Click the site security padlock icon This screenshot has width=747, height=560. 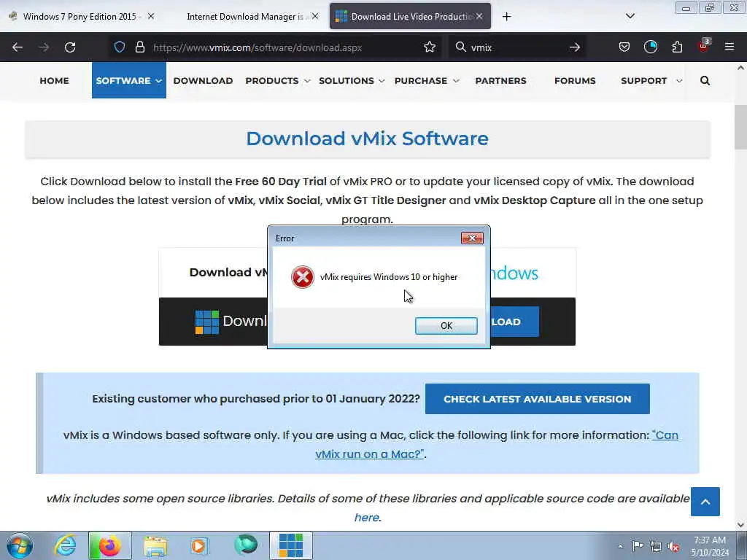click(139, 47)
